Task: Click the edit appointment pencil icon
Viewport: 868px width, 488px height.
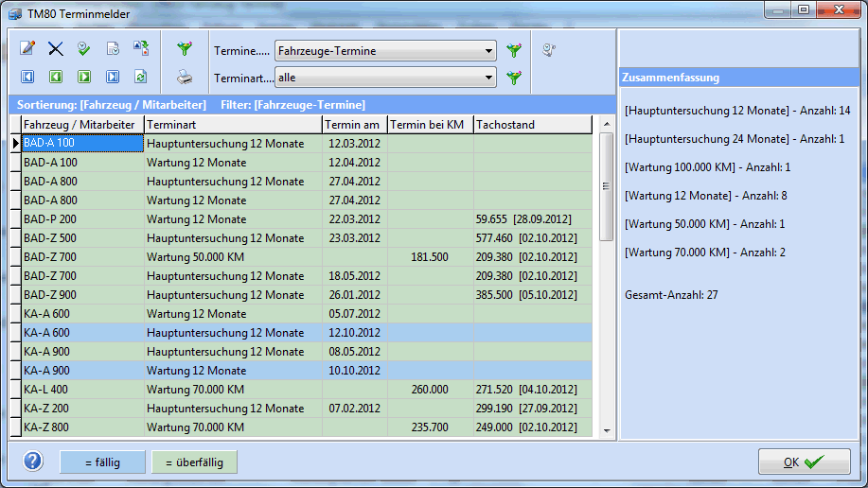Action: pyautogui.click(x=27, y=48)
